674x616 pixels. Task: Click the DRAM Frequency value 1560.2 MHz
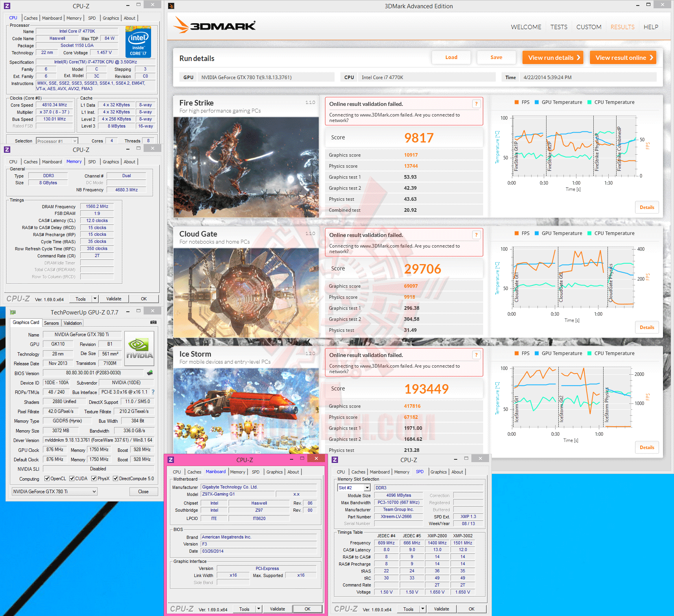pyautogui.click(x=97, y=206)
